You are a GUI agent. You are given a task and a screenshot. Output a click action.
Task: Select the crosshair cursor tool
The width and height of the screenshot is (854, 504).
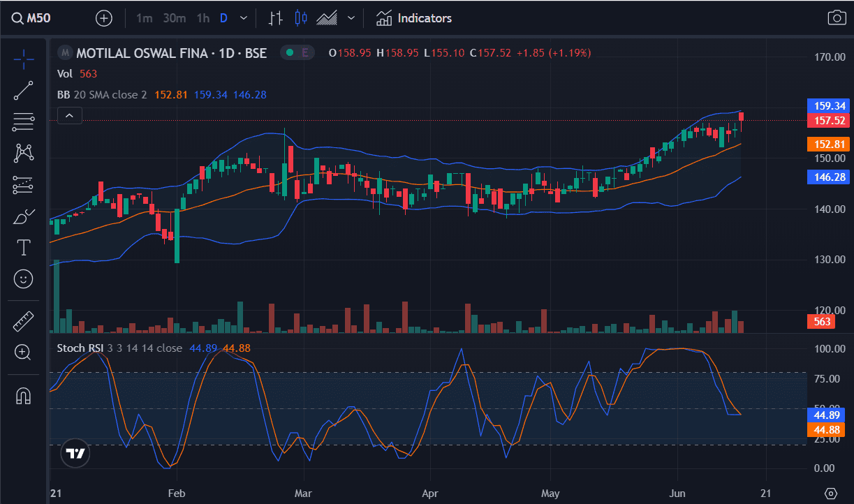click(x=24, y=59)
